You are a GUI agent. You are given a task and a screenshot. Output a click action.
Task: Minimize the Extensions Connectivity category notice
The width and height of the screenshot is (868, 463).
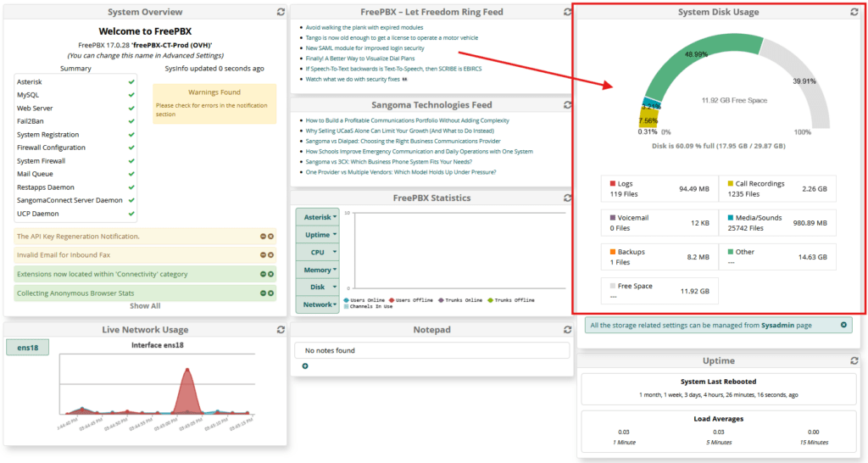click(263, 274)
